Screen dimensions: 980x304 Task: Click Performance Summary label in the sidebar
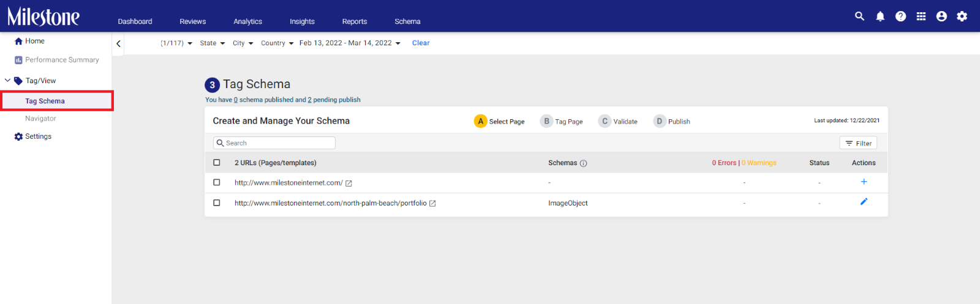[x=62, y=60]
